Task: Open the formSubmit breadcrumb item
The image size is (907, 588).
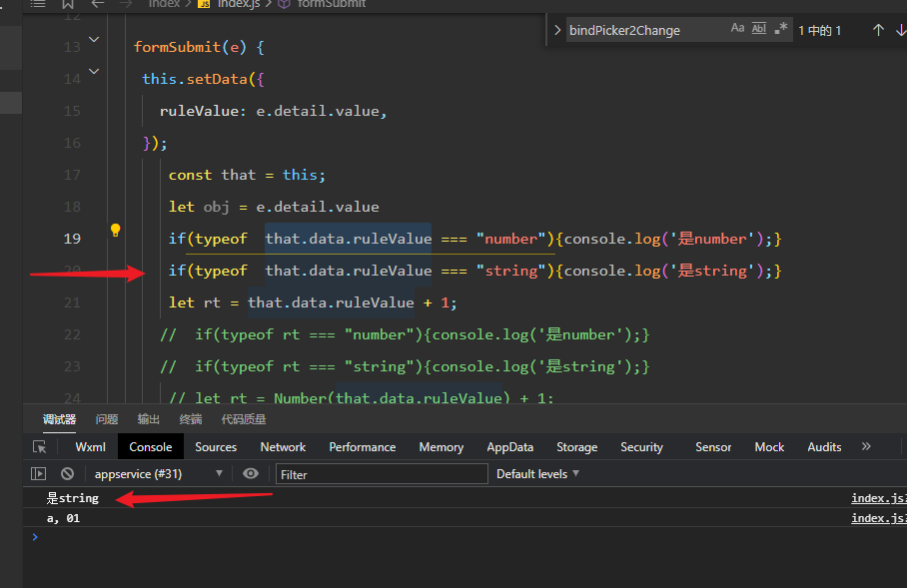Action: (x=323, y=4)
